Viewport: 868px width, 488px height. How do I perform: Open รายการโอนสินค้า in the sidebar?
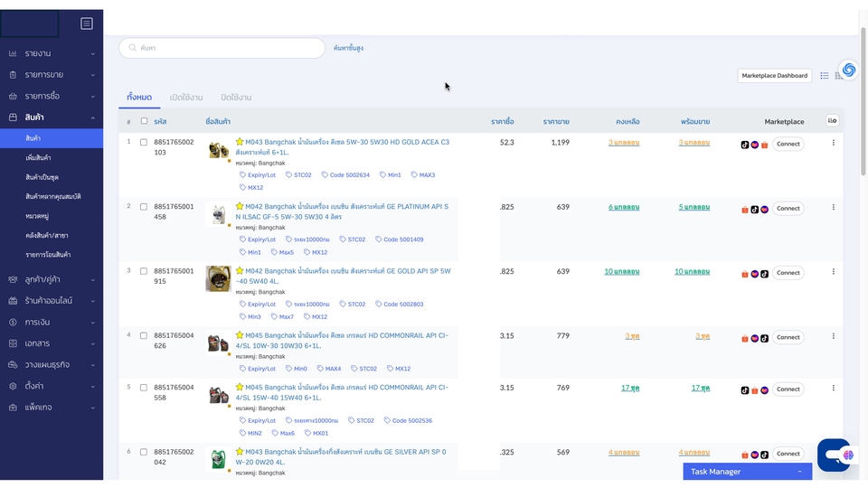[x=48, y=255]
